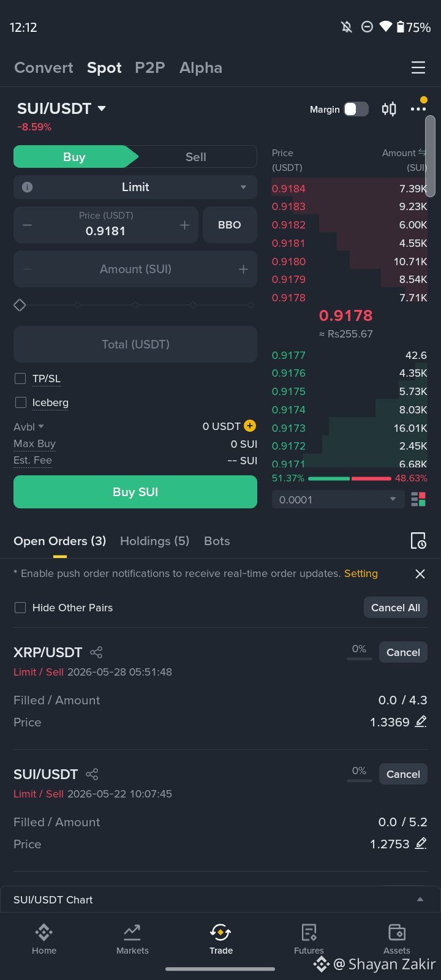Tap the Buy SUI button
The height and width of the screenshot is (980, 441).
pos(135,492)
